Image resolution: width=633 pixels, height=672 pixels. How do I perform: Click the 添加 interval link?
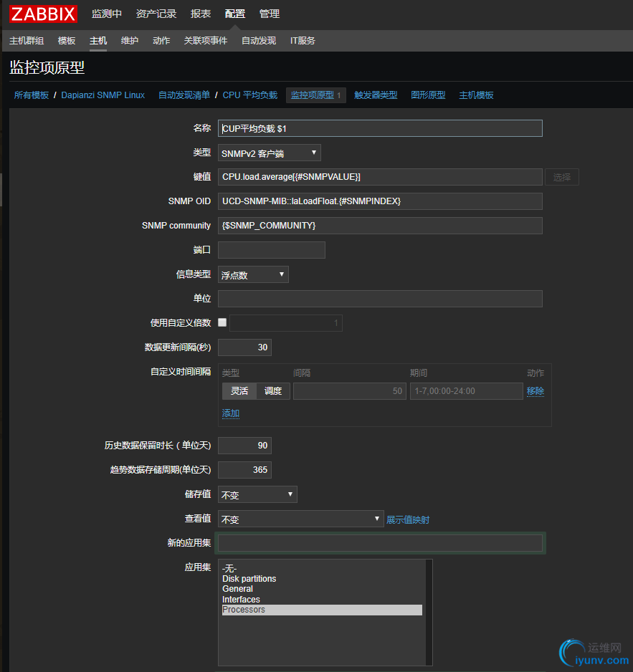click(231, 413)
